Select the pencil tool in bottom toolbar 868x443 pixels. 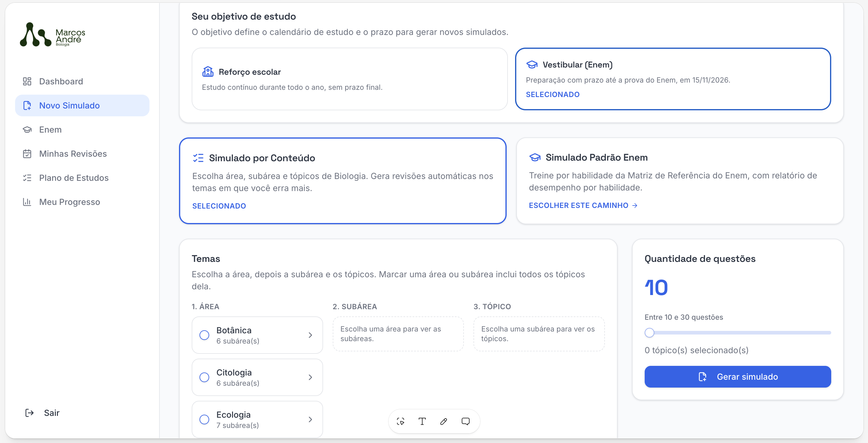443,421
